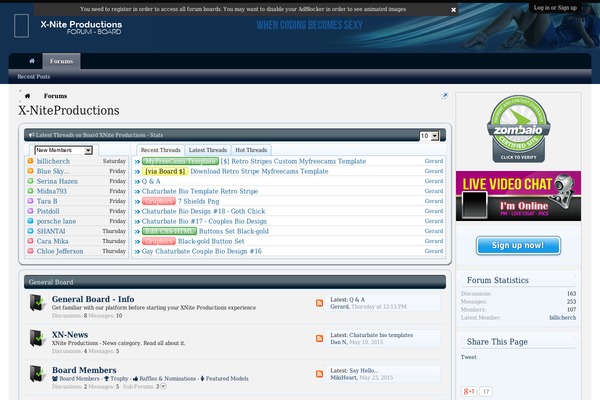Switch to the Hot Threads tab

[251, 150]
